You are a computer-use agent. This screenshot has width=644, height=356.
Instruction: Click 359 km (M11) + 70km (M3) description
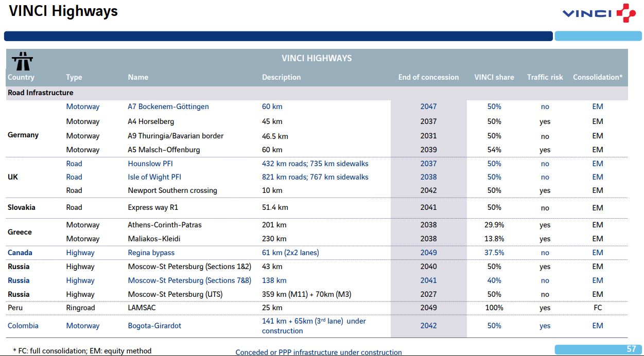click(x=307, y=294)
